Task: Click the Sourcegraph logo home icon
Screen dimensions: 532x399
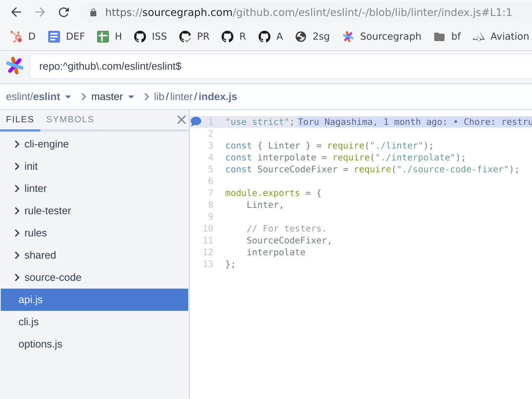Action: [15, 66]
